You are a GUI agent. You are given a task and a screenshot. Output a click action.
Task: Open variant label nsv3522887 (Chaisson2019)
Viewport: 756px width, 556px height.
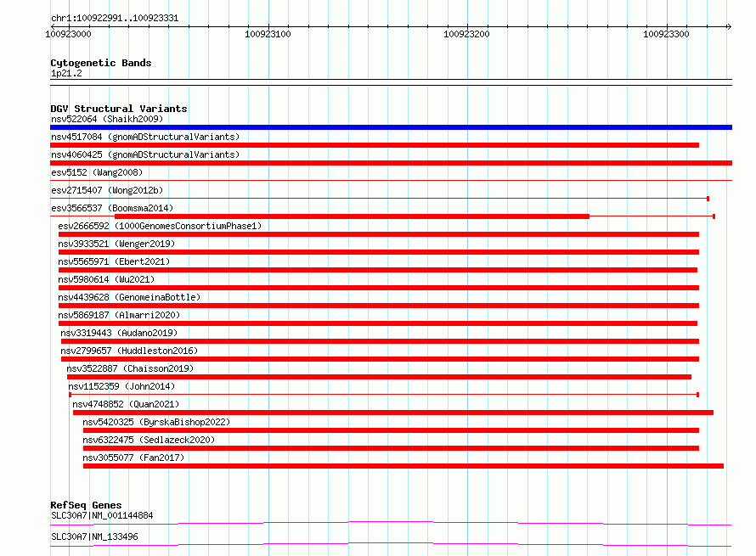[x=130, y=368]
